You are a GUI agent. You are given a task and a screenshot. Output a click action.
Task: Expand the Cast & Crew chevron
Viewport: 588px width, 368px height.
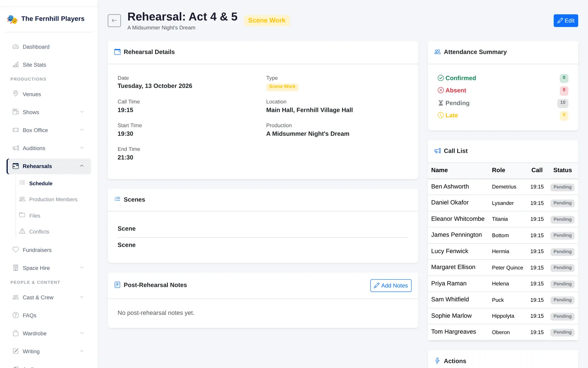click(82, 297)
